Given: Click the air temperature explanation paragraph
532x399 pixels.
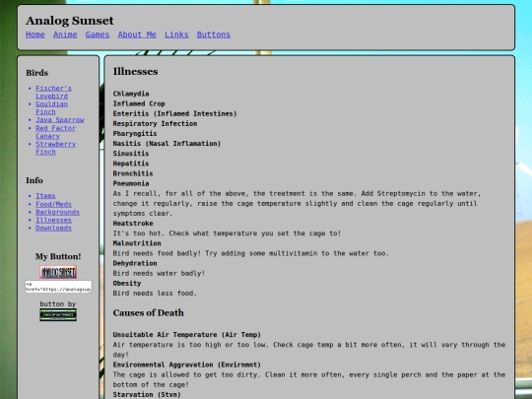Looking at the screenshot, I should click(x=309, y=350).
